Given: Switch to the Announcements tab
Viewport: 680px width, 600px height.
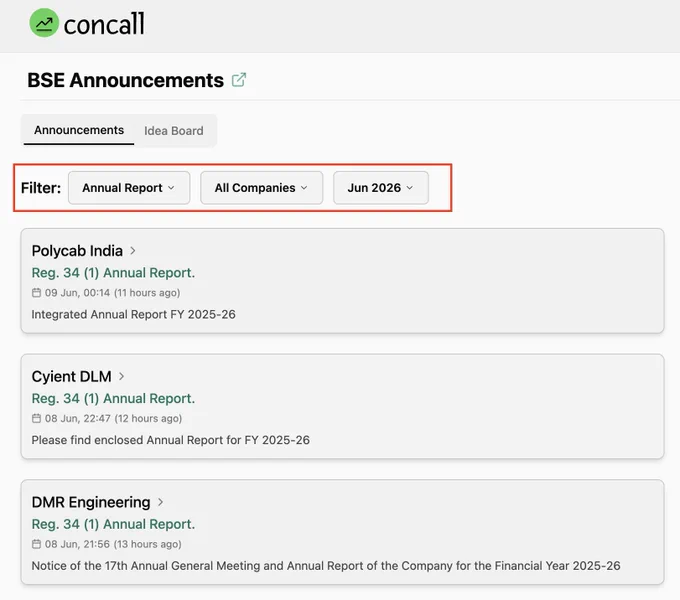Looking at the screenshot, I should pos(79,130).
